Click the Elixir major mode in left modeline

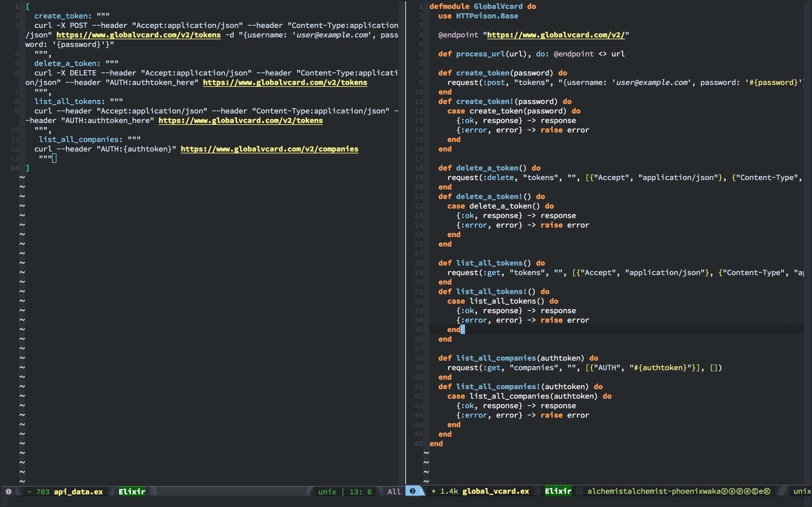click(x=132, y=491)
